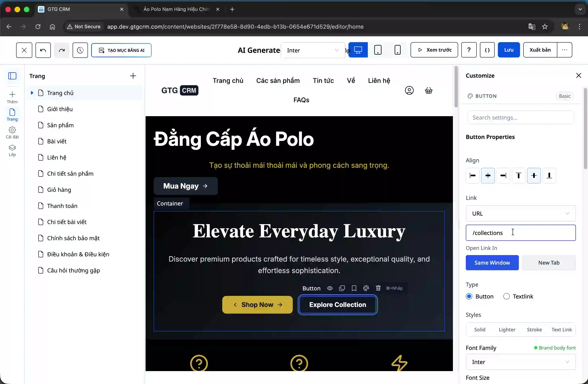Click the shopping basket icon in header
Viewport: 588px width, 384px height.
pyautogui.click(x=428, y=90)
